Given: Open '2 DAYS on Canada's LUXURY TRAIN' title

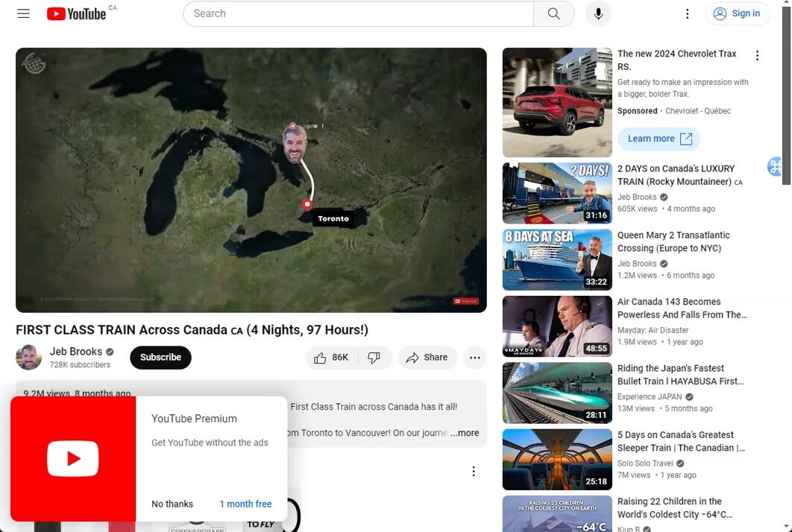Looking at the screenshot, I should [x=680, y=175].
